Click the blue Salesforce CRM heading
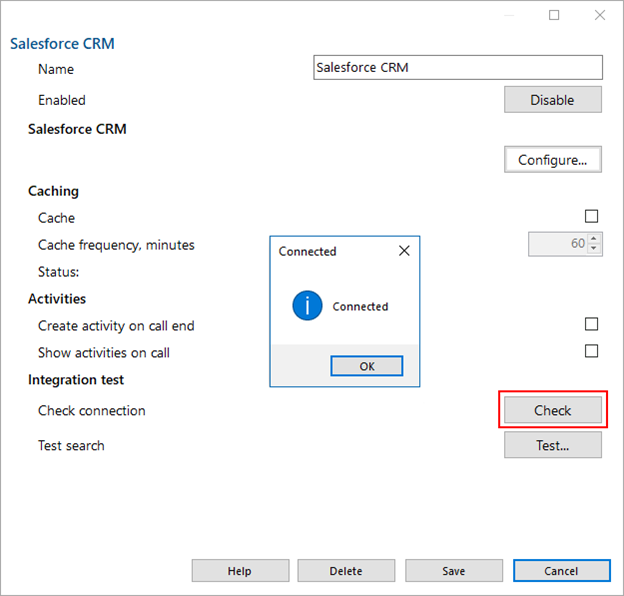The width and height of the screenshot is (624, 596). coord(62,44)
